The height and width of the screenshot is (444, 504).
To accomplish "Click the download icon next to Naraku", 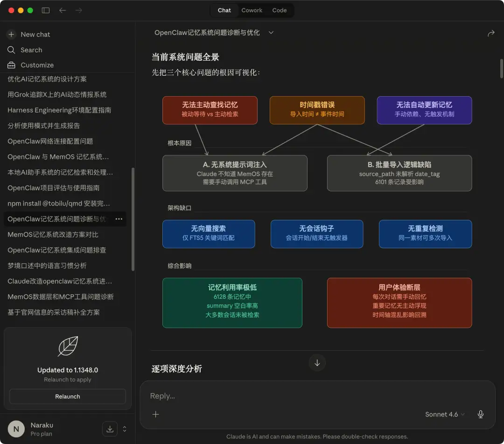I will click(x=110, y=429).
